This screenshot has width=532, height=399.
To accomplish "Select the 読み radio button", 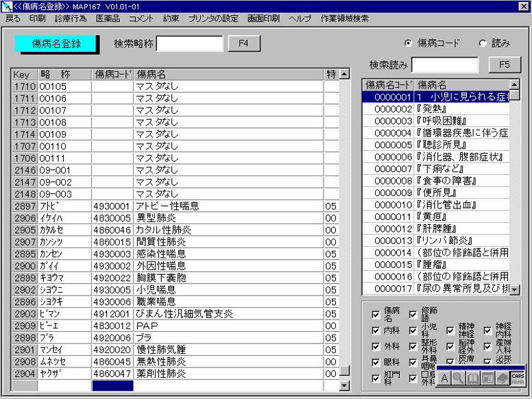I will [x=483, y=43].
